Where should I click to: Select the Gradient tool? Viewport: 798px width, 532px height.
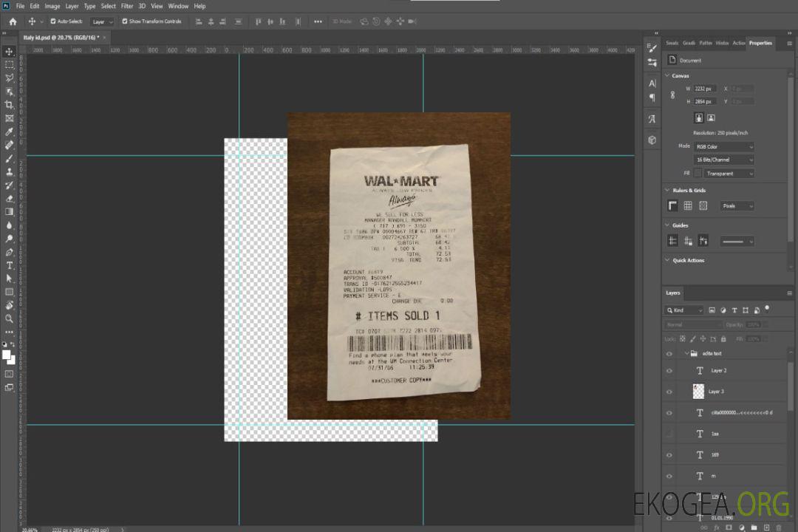tap(9, 212)
